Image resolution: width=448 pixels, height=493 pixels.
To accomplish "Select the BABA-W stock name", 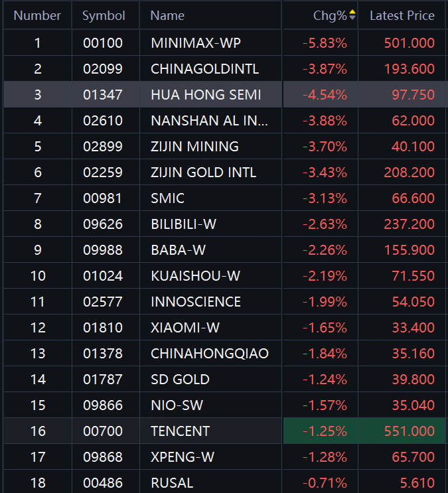I will [179, 250].
